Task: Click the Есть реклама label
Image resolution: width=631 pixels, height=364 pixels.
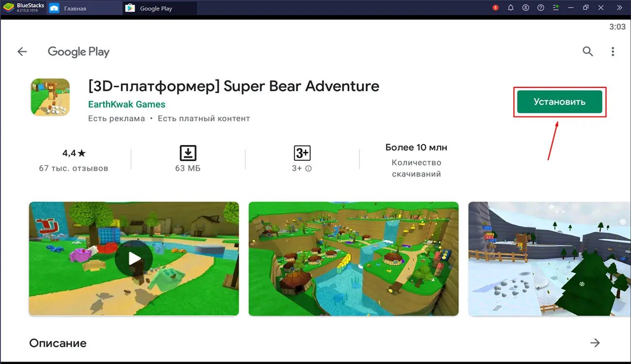Action: pos(116,118)
